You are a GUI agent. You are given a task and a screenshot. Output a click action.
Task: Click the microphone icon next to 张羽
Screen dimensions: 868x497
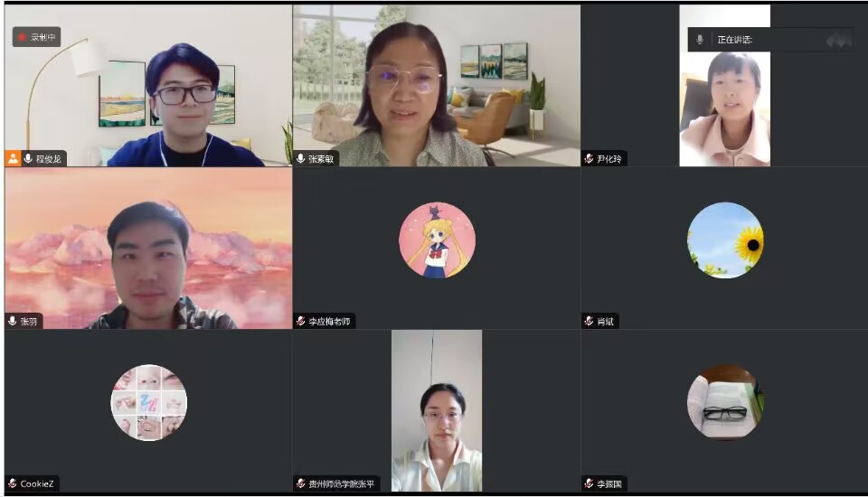tap(12, 321)
